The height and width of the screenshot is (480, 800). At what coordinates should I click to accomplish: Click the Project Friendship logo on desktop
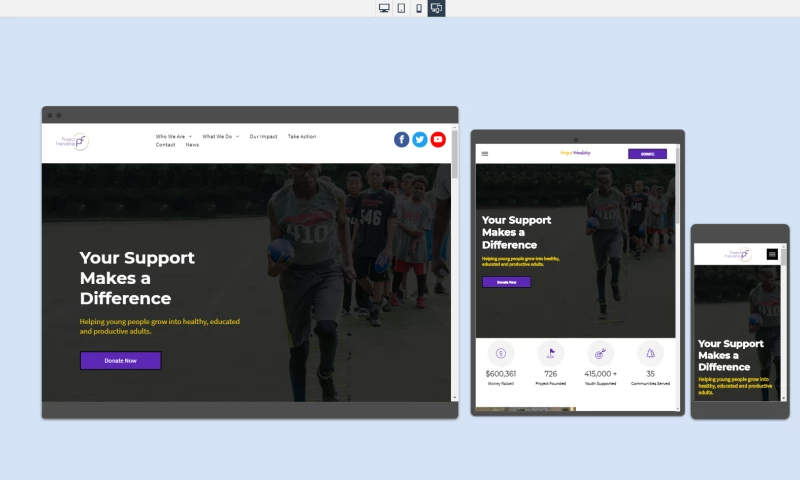72,142
